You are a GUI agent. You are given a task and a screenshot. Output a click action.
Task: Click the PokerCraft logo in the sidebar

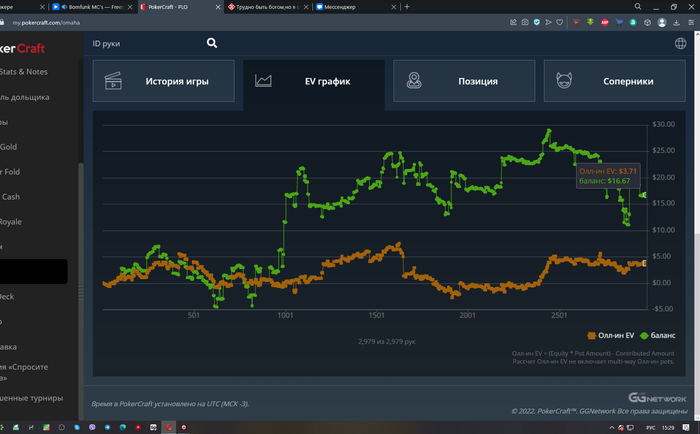coord(22,48)
